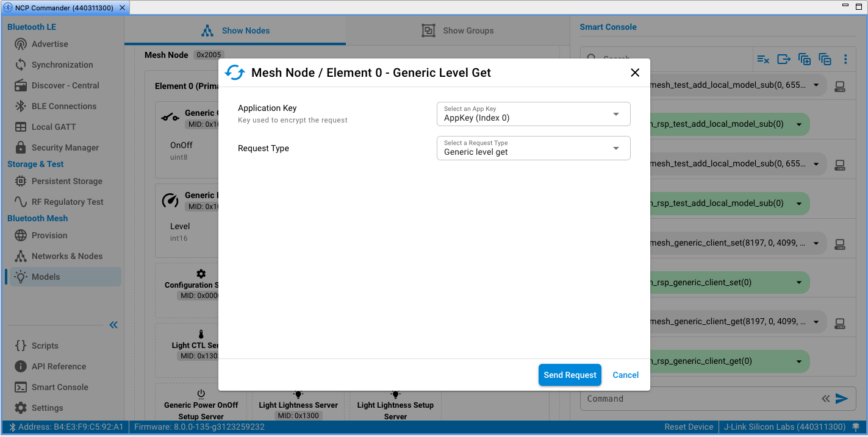The width and height of the screenshot is (868, 437).
Task: Expand the rsp_generic_client_get(0) console entry
Action: [x=799, y=361]
